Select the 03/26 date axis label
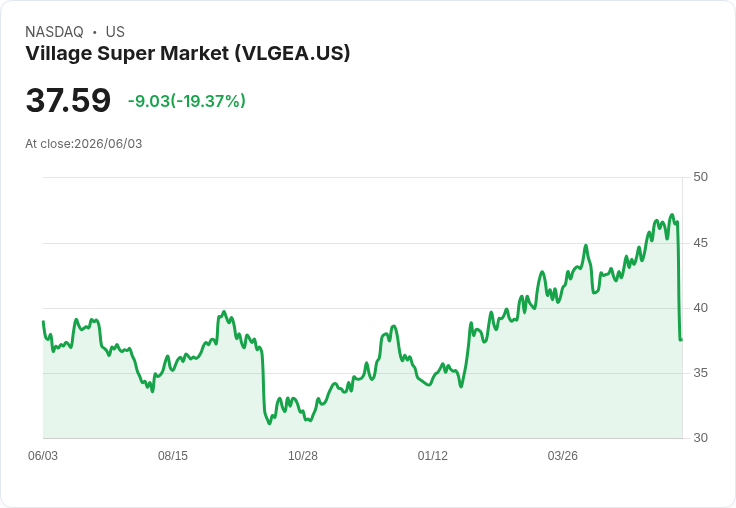736x508 pixels. coord(563,455)
